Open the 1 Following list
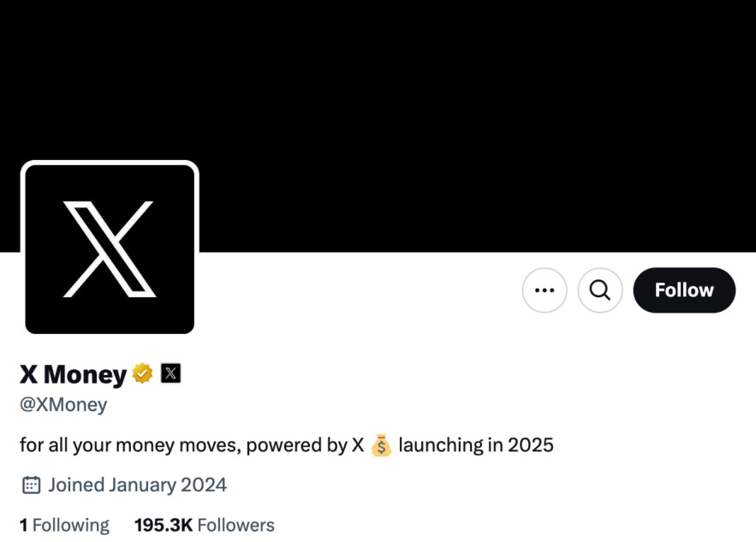This screenshot has width=756, height=542. (64, 524)
